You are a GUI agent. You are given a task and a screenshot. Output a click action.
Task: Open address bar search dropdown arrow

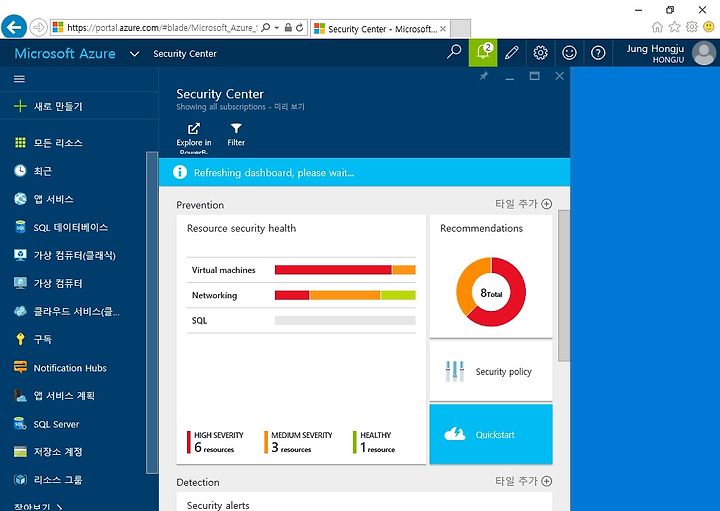pos(276,28)
